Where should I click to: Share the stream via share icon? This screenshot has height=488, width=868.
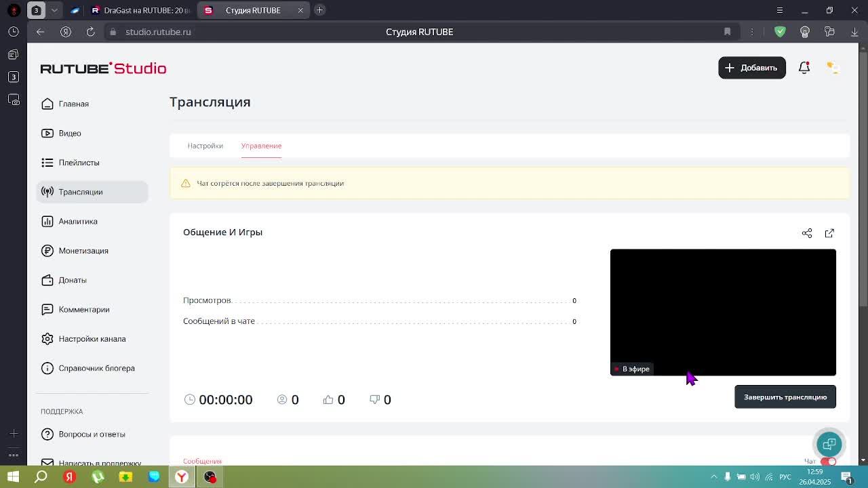click(x=807, y=233)
